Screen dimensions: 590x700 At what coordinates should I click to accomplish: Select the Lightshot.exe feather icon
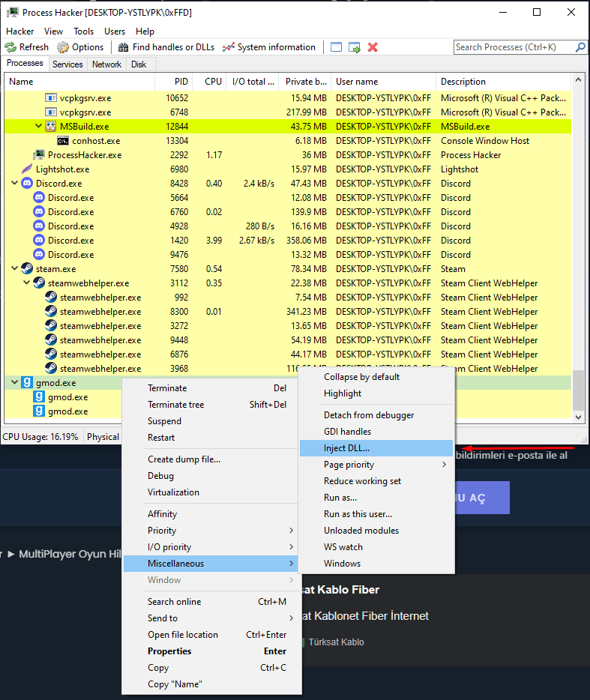[x=27, y=169]
